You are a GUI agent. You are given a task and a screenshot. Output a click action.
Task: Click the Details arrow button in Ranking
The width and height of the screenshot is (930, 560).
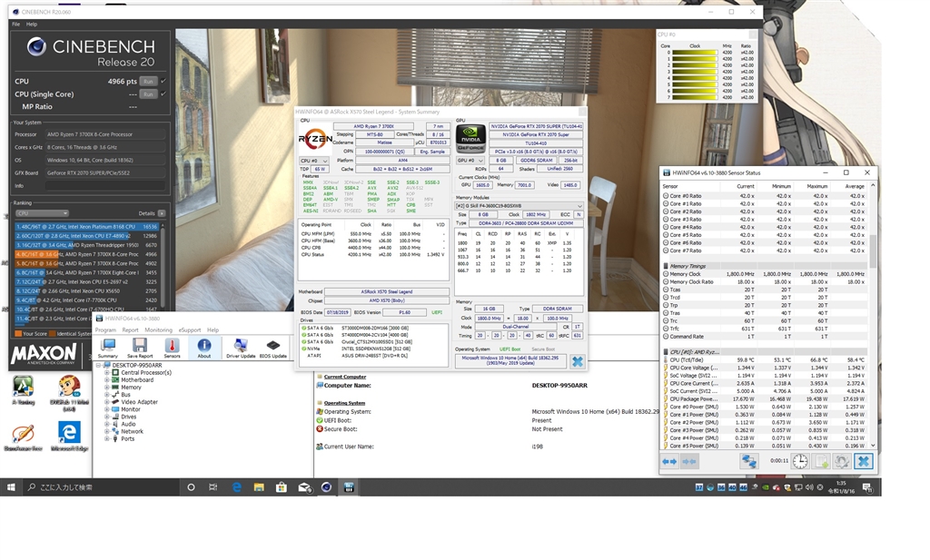(162, 213)
